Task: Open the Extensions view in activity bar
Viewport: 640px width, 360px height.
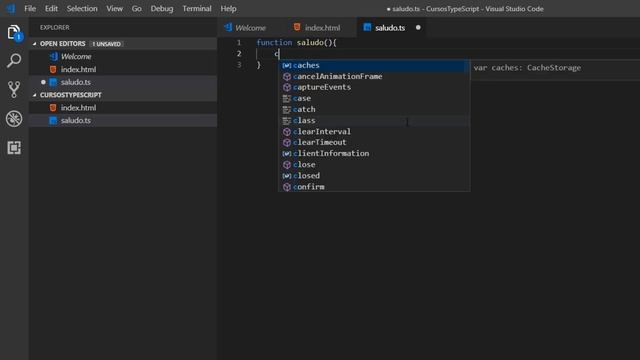Action: coord(14,148)
